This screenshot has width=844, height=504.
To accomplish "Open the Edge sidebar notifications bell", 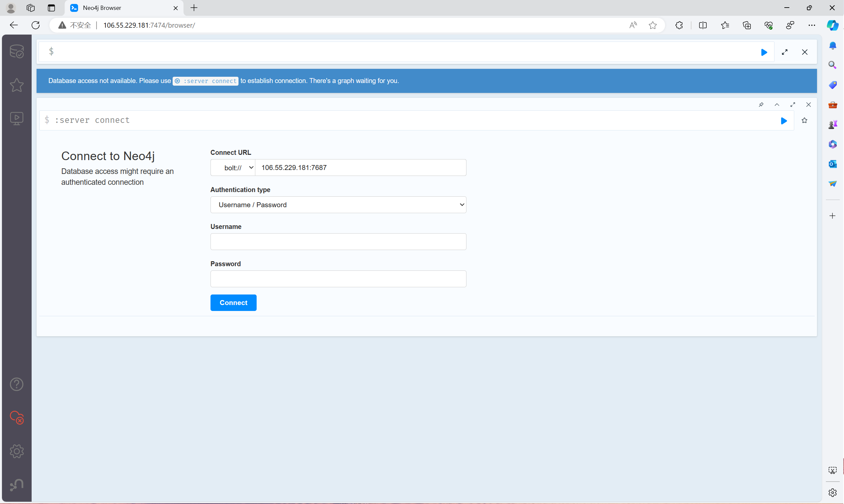I will pyautogui.click(x=832, y=45).
